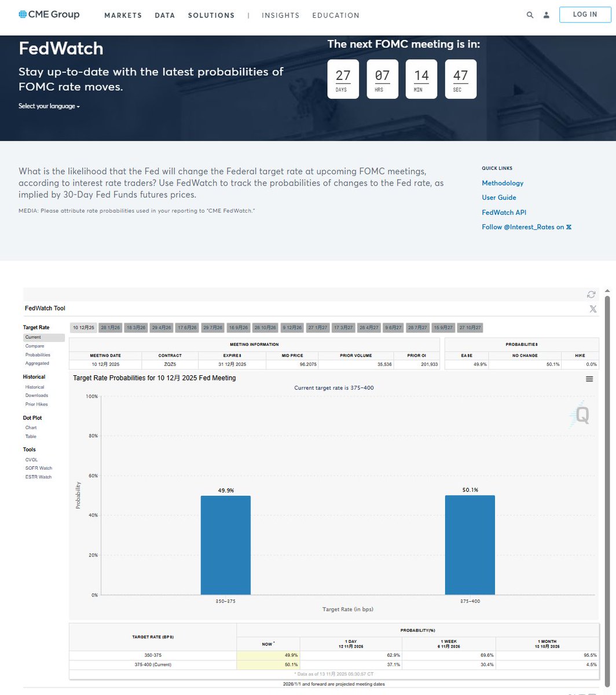
Task: Select the 28 10月26 meeting tab
Action: point(265,328)
